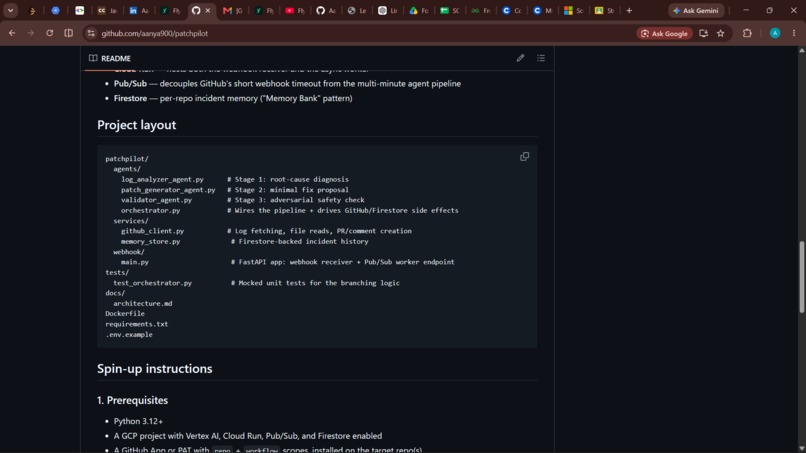The image size is (806, 453).
Task: Select the log_analyzer_agent.py line
Action: pyautogui.click(x=235, y=179)
